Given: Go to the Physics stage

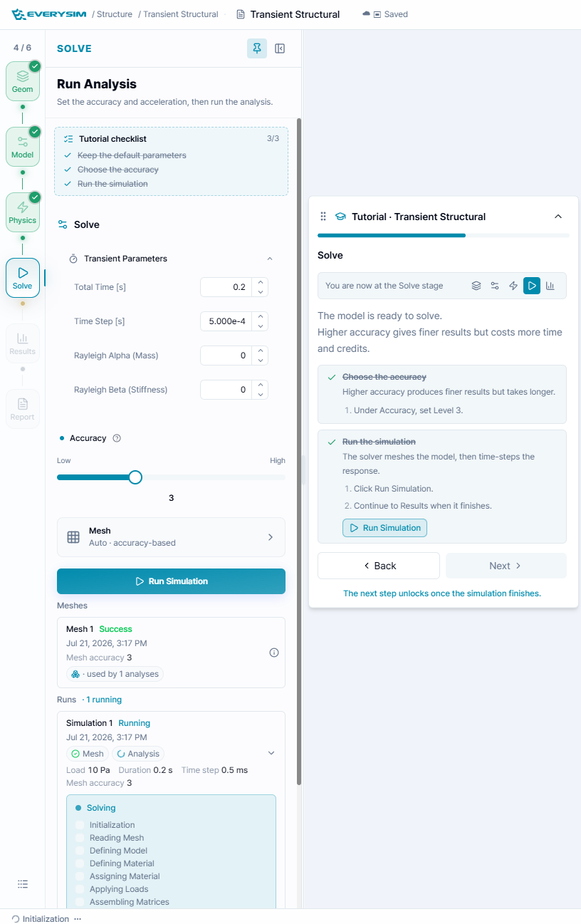Looking at the screenshot, I should (x=22, y=212).
